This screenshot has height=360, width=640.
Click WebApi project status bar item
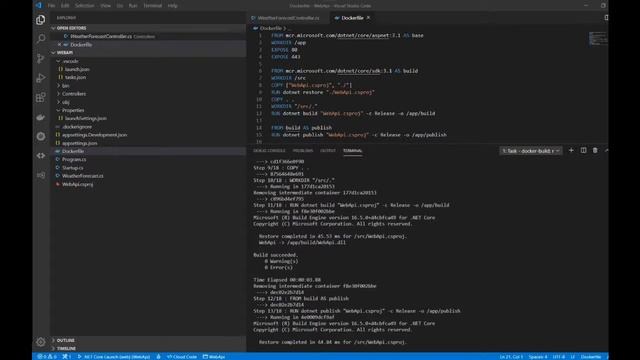coord(214,356)
